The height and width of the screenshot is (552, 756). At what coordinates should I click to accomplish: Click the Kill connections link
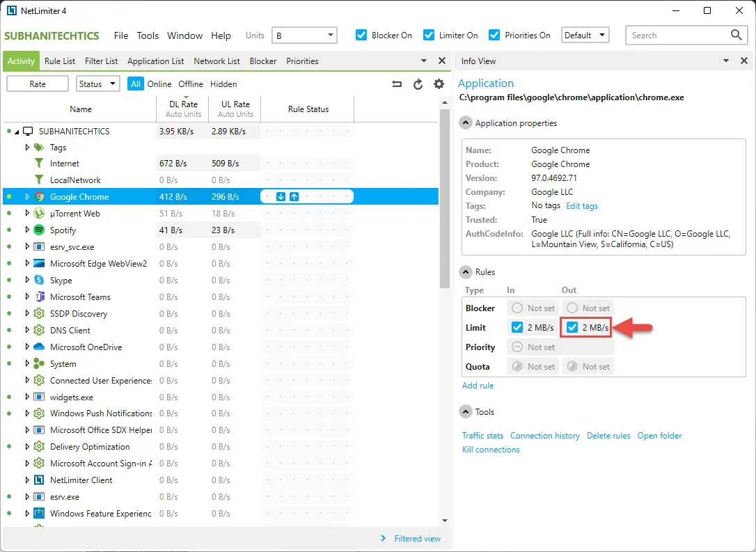(x=491, y=449)
